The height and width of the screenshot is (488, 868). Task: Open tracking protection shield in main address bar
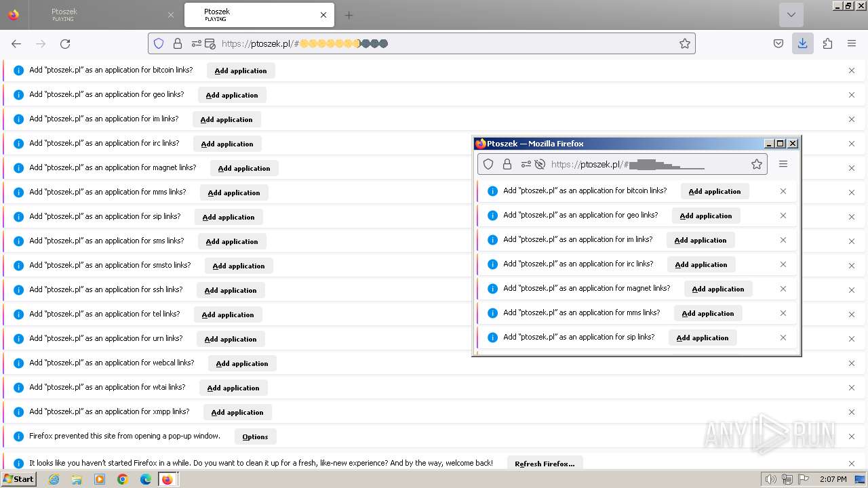(159, 43)
